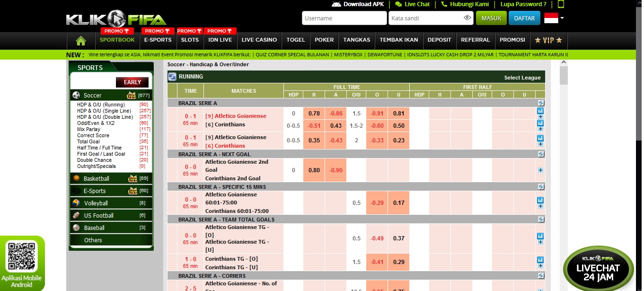Open the LIVE CASINO menu
This screenshot has height=291, width=644.
coord(259,40)
